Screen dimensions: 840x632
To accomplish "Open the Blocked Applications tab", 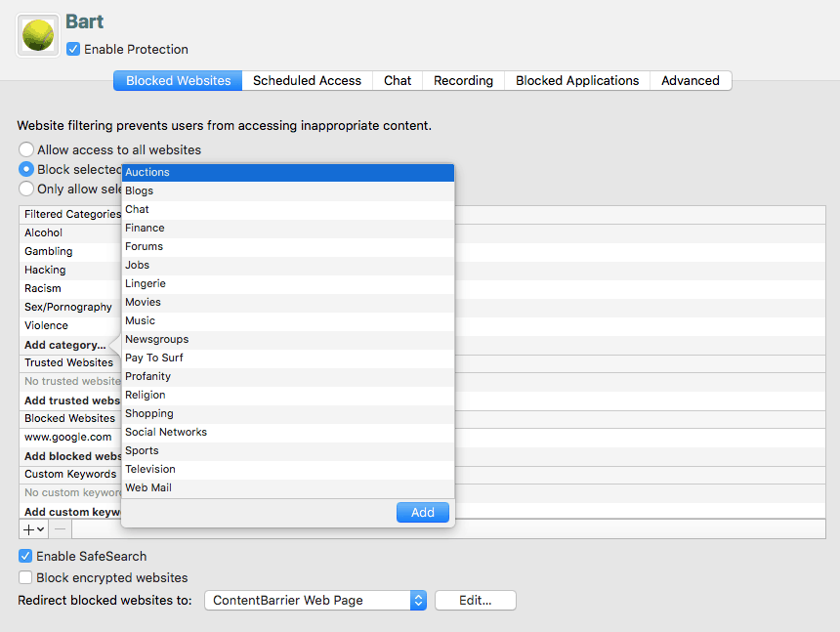I will click(576, 80).
